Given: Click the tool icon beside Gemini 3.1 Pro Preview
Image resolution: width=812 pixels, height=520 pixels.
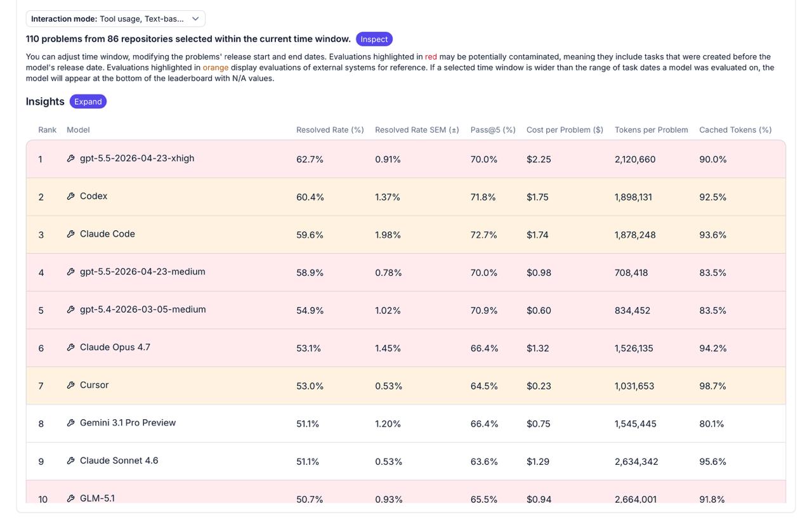Looking at the screenshot, I should 71,423.
